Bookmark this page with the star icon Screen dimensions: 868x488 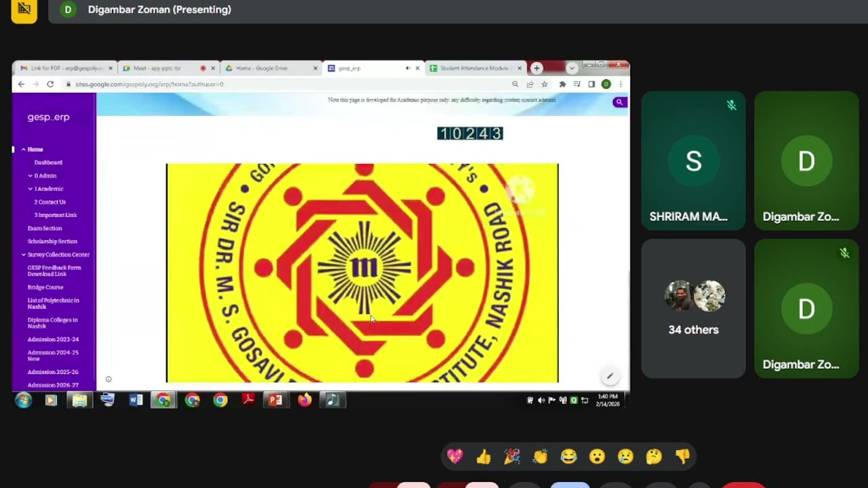point(545,84)
